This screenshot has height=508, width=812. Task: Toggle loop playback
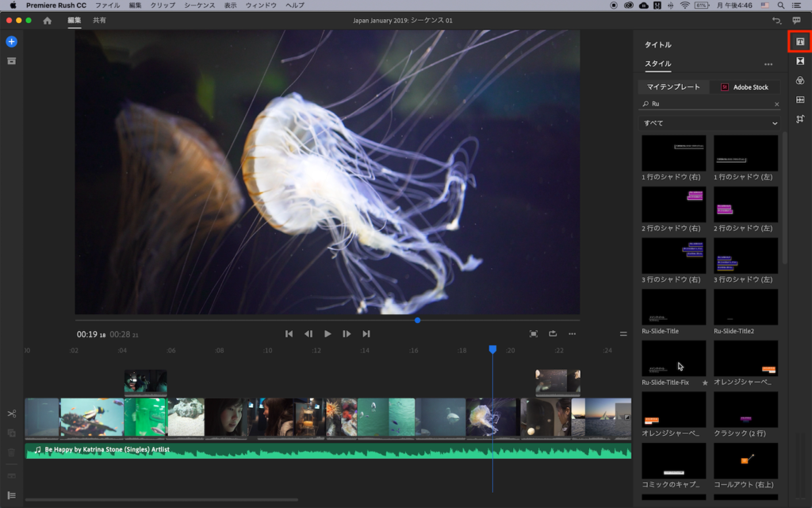pyautogui.click(x=553, y=334)
